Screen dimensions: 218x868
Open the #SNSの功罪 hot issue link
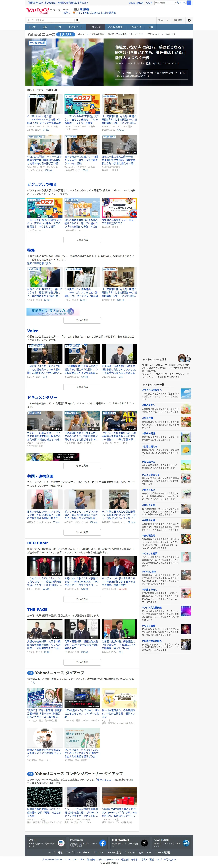(x=149, y=572)
